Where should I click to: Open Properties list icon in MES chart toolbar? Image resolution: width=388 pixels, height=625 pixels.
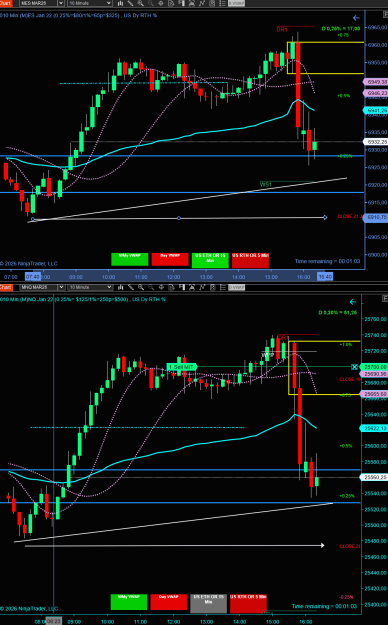click(x=222, y=3)
